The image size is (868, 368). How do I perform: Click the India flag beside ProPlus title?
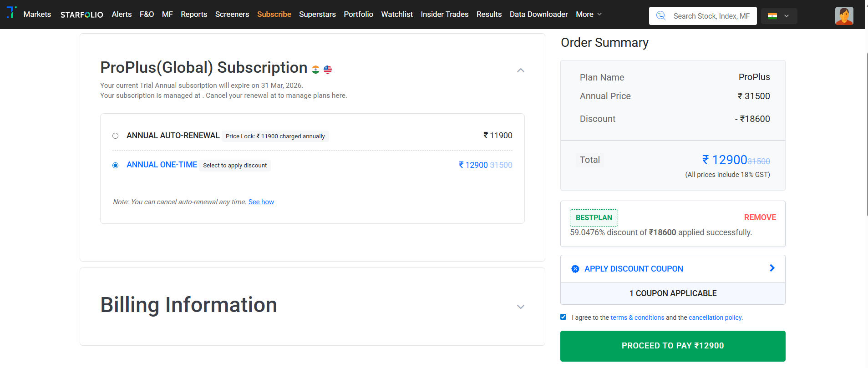tap(315, 70)
